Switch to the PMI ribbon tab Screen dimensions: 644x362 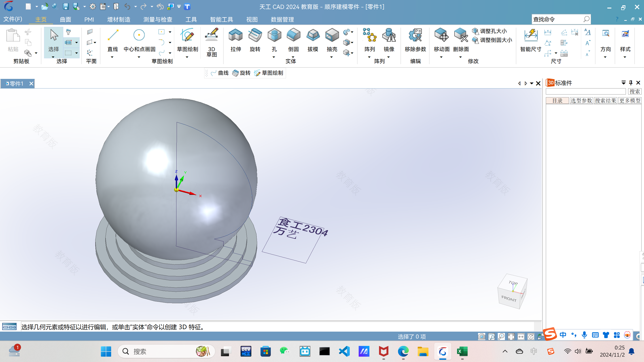coord(89,19)
